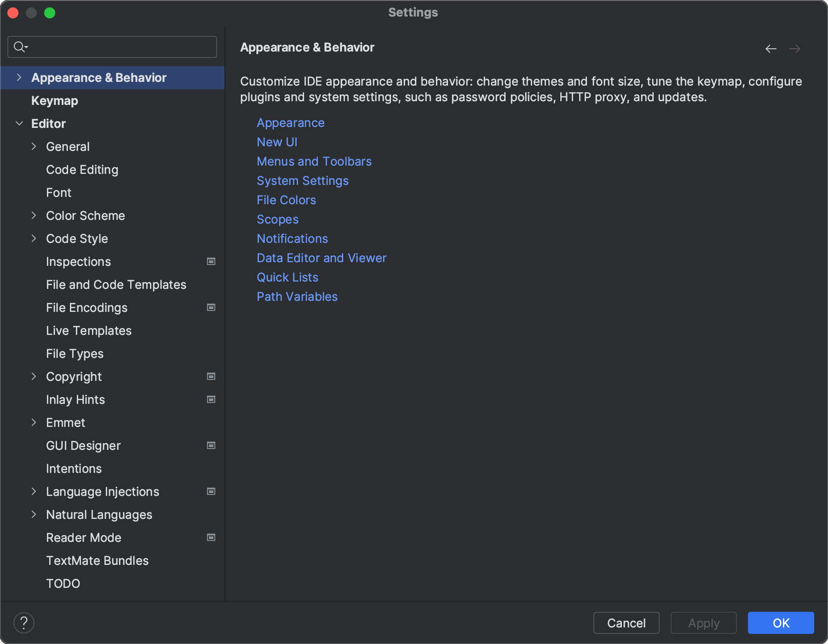Viewport: 828px width, 644px height.
Task: Select Keymap in the settings tree
Action: [54, 101]
